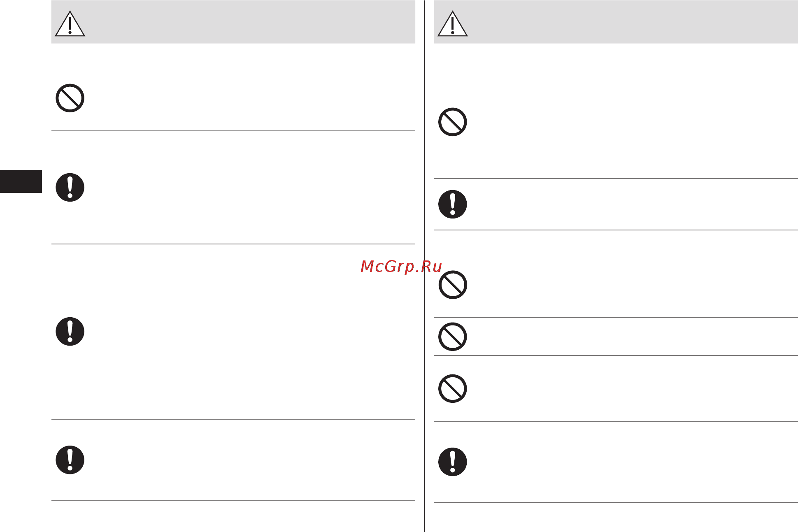Click third prohibition icon in right column
The height and width of the screenshot is (532, 798).
pyautogui.click(x=452, y=337)
